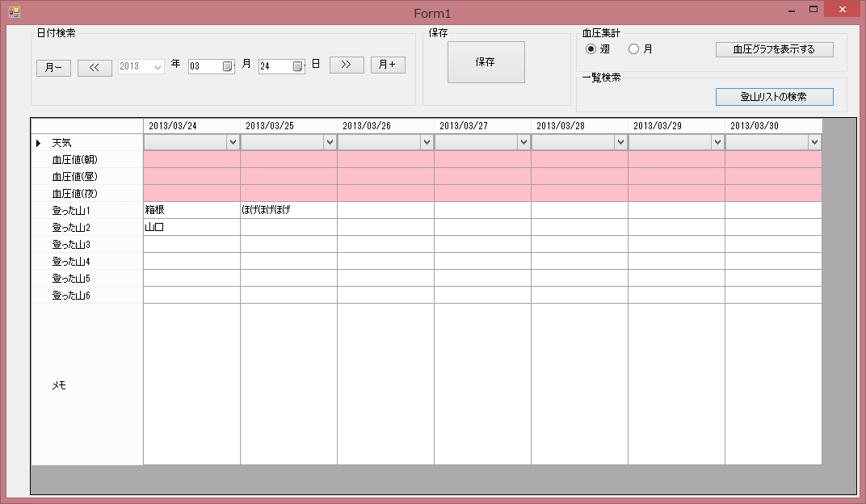The image size is (866, 504).
Task: Open 天気 dropdown for 2013/03/26
Action: pos(427,142)
